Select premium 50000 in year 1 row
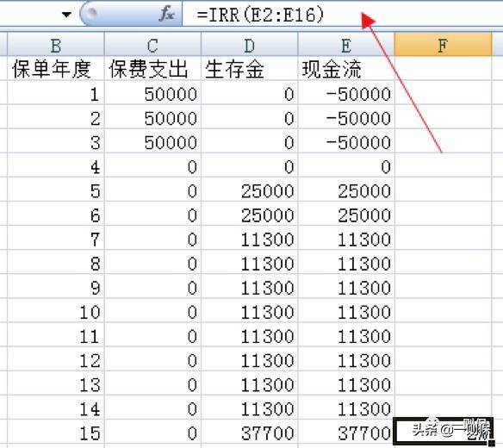This screenshot has height=448, width=503. [152, 92]
